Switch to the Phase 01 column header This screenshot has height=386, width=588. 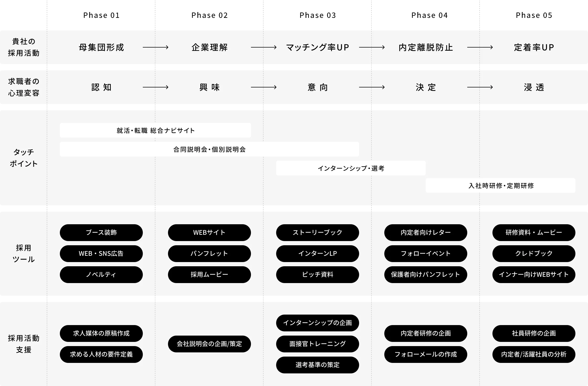pyautogui.click(x=101, y=15)
